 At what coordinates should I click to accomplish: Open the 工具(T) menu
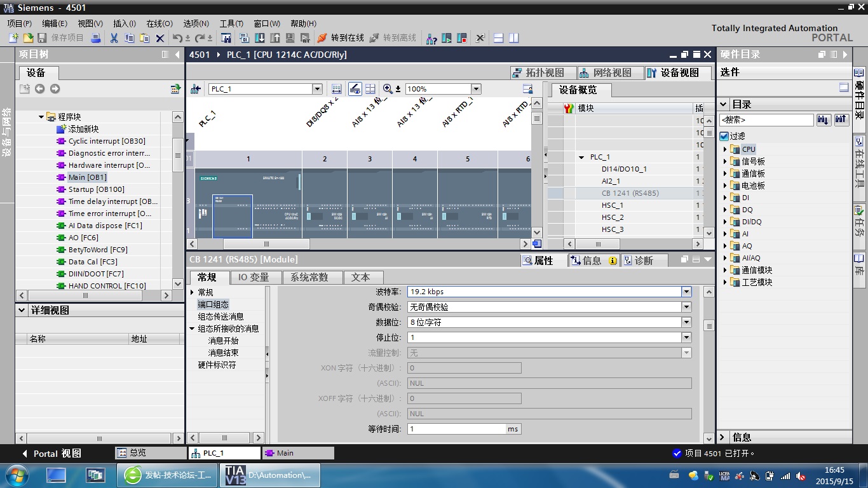(x=232, y=24)
